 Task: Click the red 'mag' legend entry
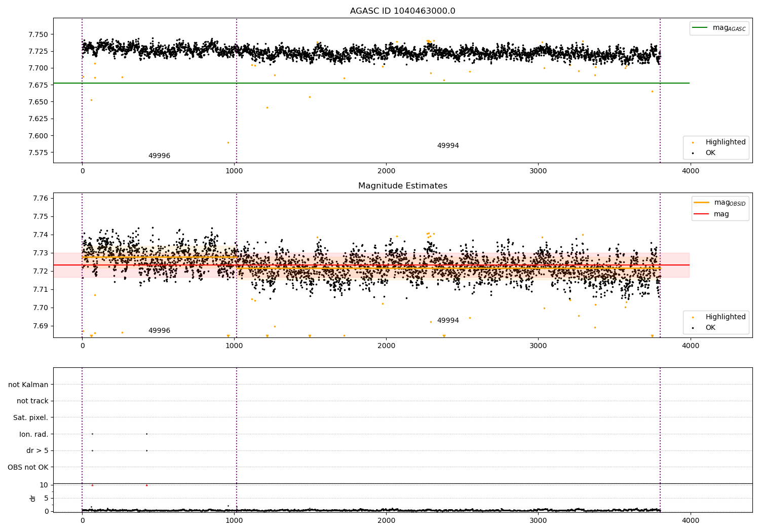coord(711,214)
